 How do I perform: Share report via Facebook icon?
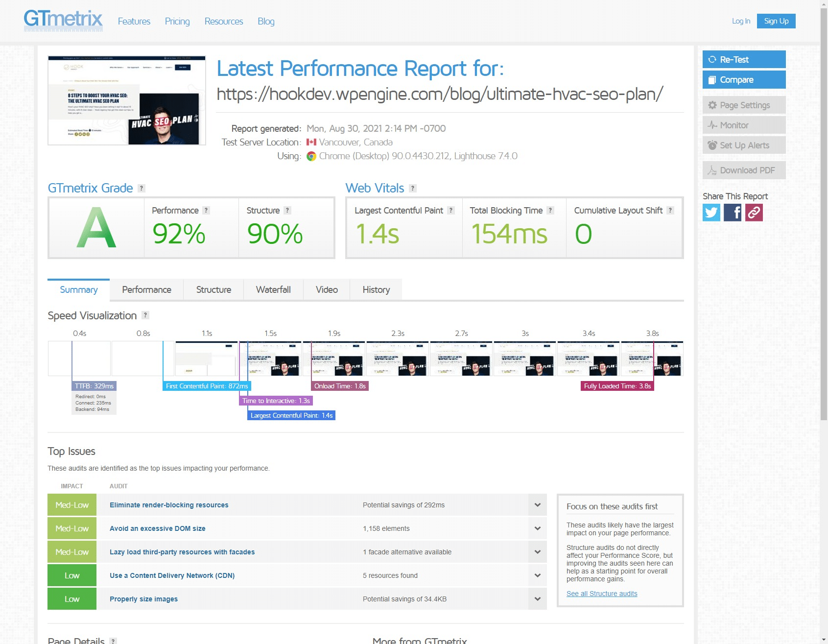tap(733, 213)
